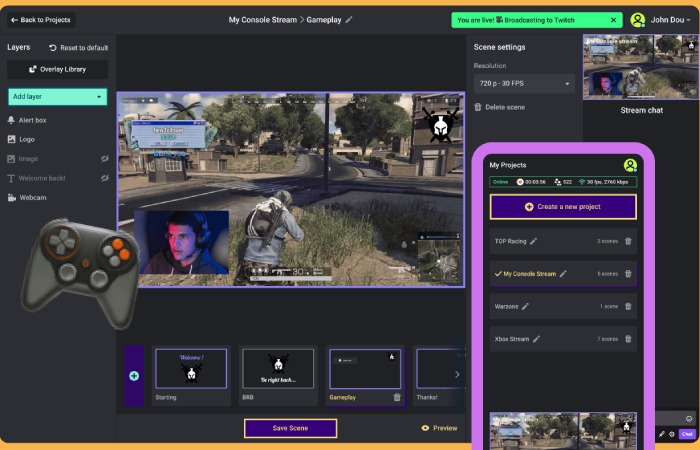Image resolution: width=700 pixels, height=450 pixels.
Task: Show next scenes with arrow
Action: click(457, 375)
